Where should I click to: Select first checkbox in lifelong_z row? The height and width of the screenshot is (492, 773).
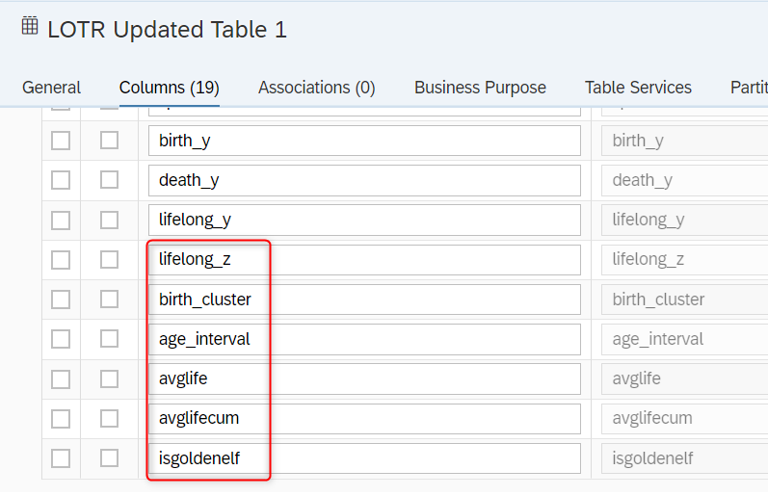pyautogui.click(x=61, y=260)
